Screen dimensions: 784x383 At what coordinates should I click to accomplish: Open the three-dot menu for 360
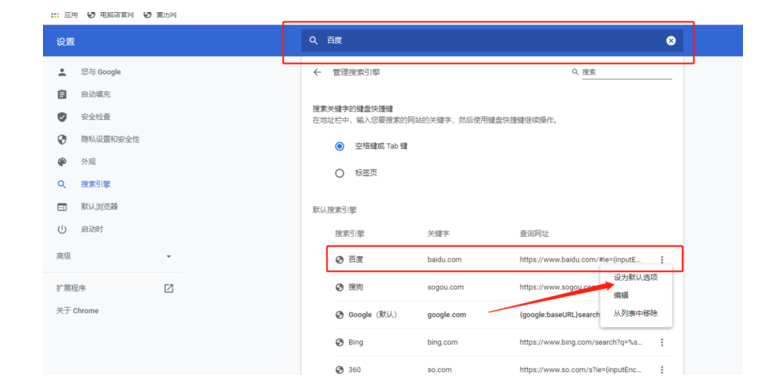coord(662,370)
